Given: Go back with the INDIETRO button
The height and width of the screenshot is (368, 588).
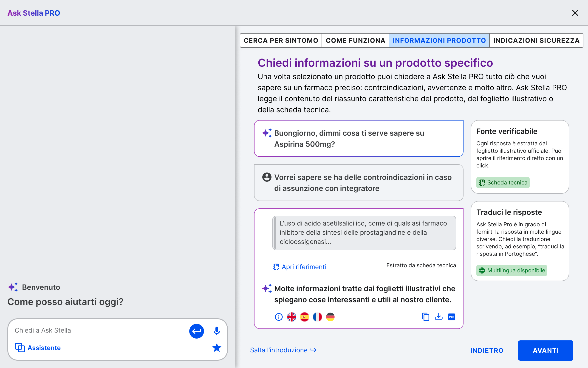Looking at the screenshot, I should [487, 351].
